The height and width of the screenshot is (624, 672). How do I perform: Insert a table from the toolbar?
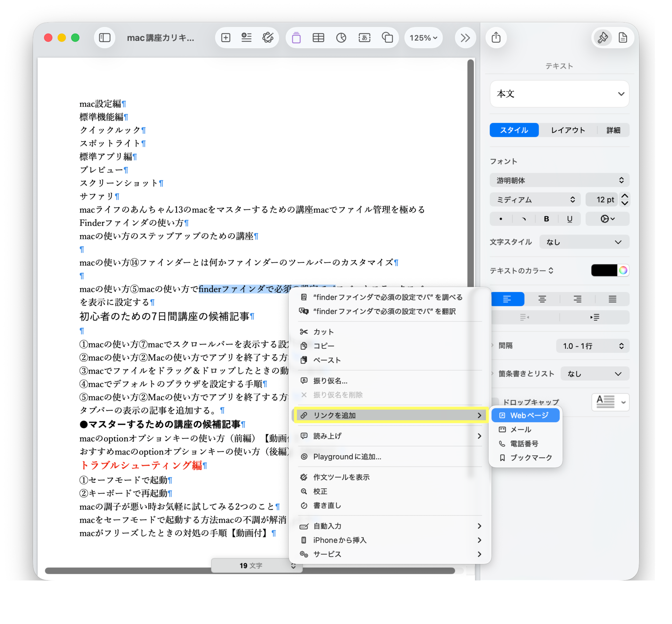pyautogui.click(x=318, y=37)
